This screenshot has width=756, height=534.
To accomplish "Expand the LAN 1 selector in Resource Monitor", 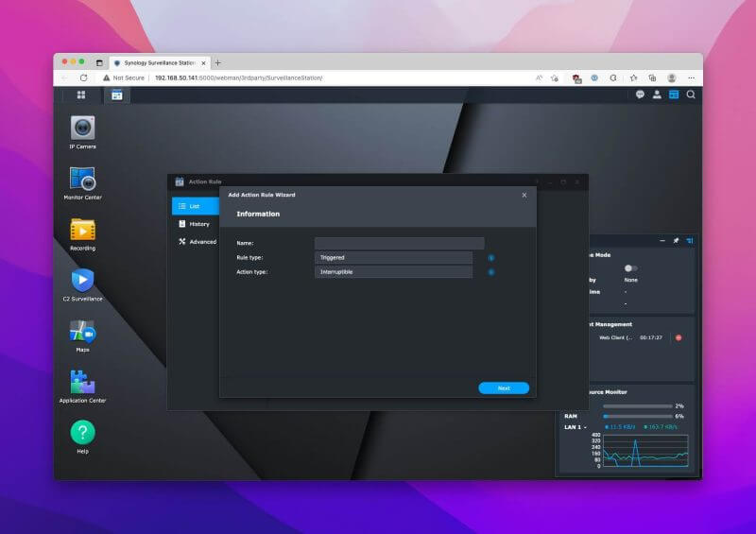I will [576, 427].
